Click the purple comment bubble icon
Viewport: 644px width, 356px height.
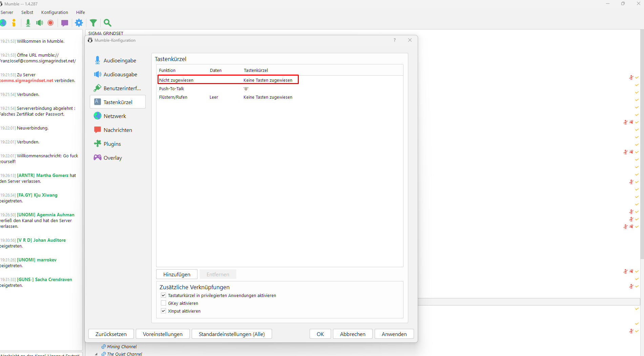(x=65, y=23)
